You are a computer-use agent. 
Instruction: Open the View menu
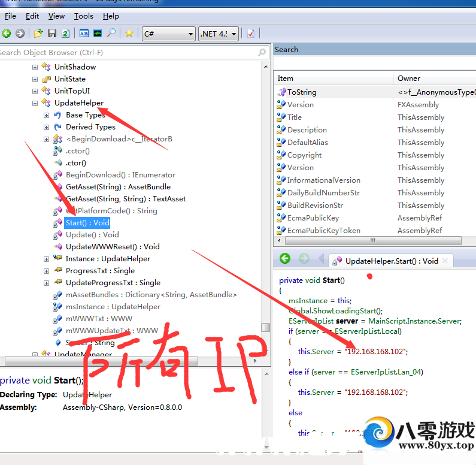pyautogui.click(x=56, y=16)
